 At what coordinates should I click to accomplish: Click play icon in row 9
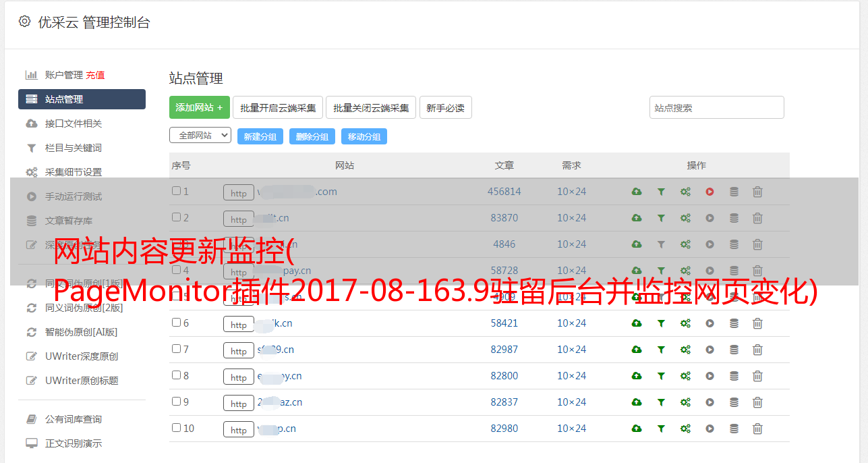click(710, 402)
